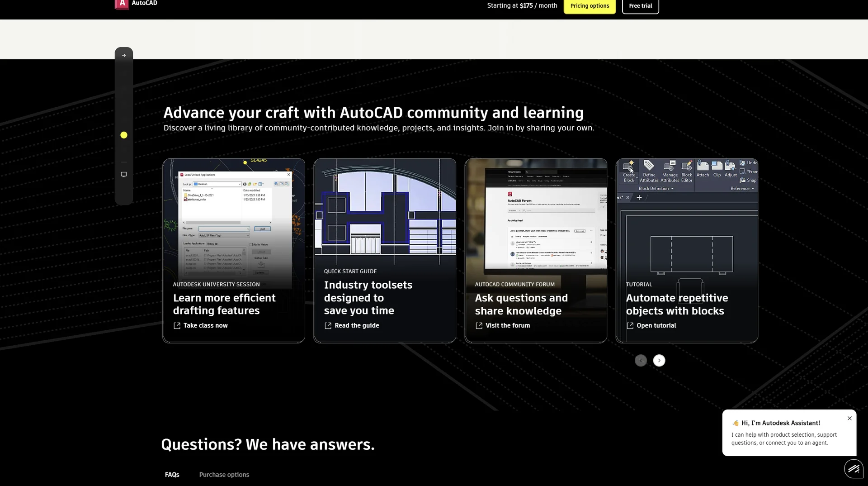Click the "TUTORIAL" label
This screenshot has height=486, width=868.
coord(639,285)
